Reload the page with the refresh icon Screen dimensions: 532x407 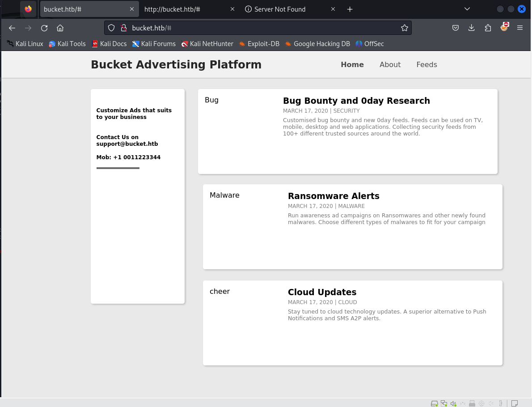point(44,28)
